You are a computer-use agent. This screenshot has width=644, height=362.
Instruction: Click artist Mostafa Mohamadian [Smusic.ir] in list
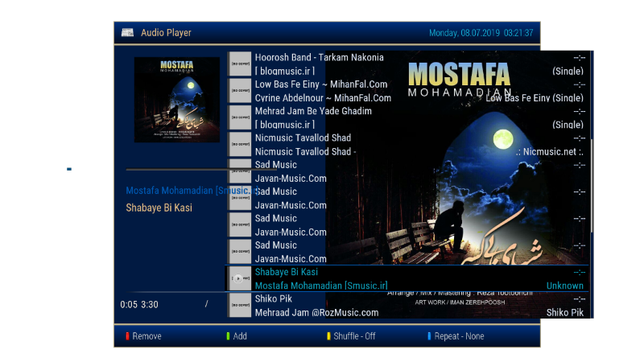(x=321, y=286)
